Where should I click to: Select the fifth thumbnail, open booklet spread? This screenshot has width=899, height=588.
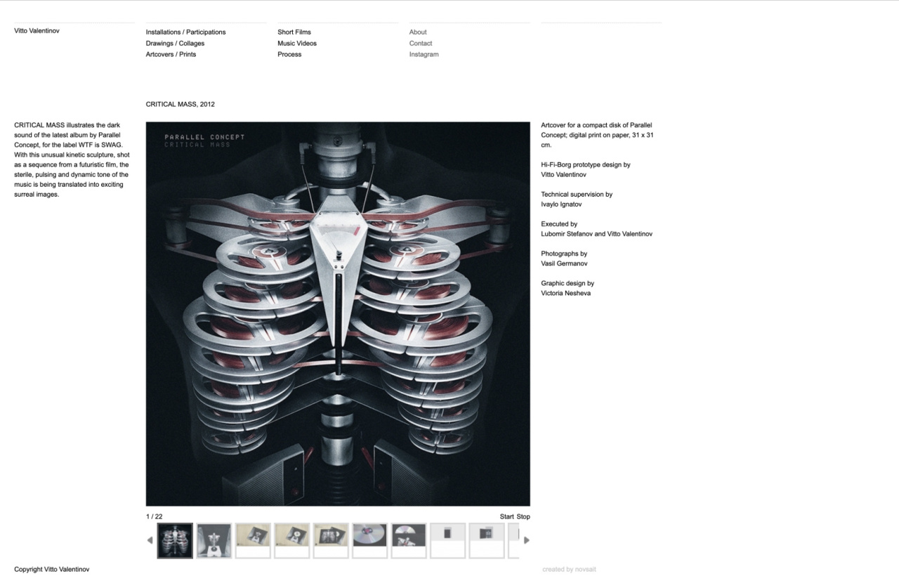tap(331, 540)
